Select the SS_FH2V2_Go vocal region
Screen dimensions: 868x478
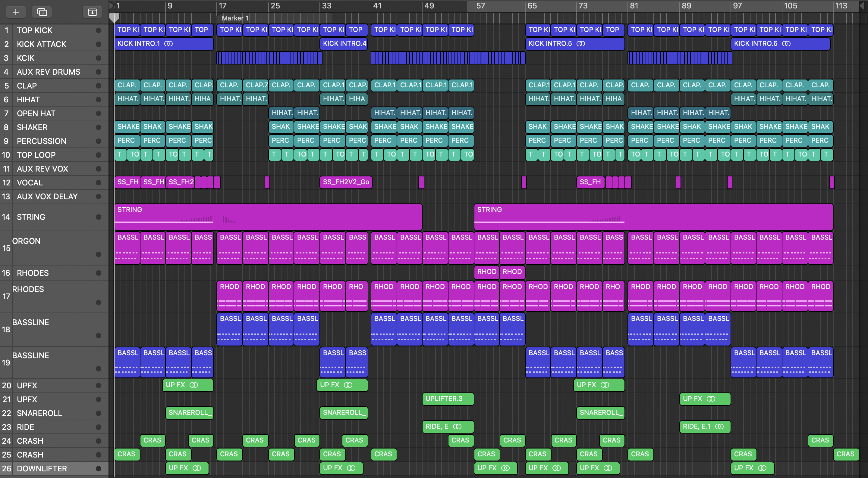[346, 182]
